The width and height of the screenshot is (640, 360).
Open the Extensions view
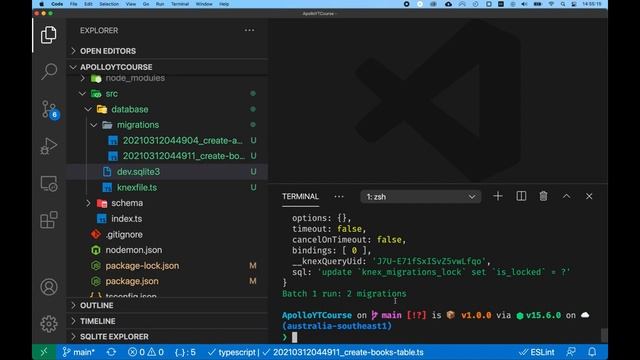pyautogui.click(x=49, y=220)
